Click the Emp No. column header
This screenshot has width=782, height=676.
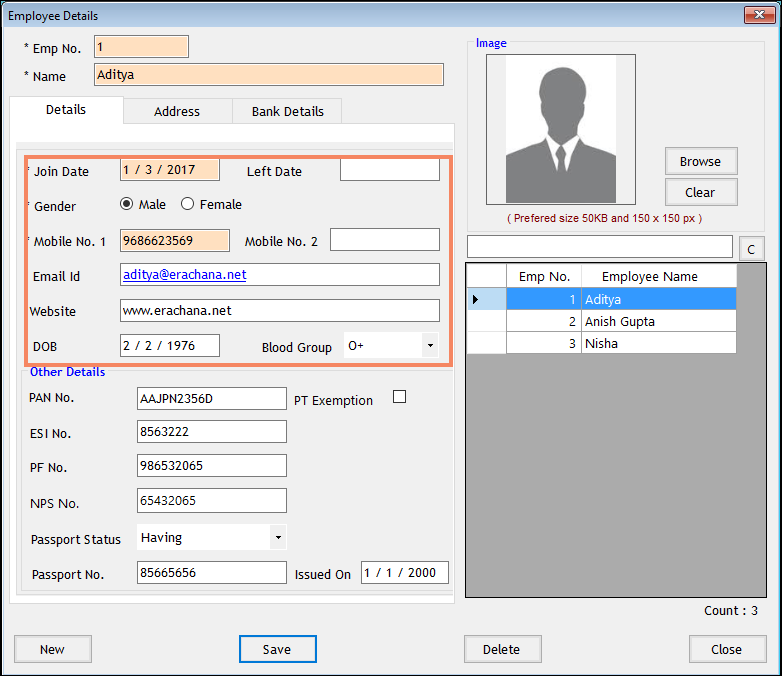[544, 276]
